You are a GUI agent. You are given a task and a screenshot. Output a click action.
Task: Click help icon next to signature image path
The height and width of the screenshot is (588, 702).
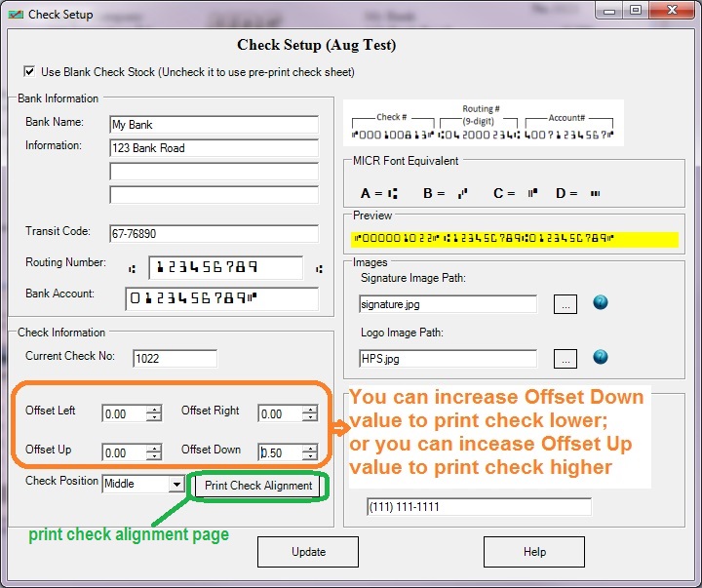pyautogui.click(x=601, y=303)
